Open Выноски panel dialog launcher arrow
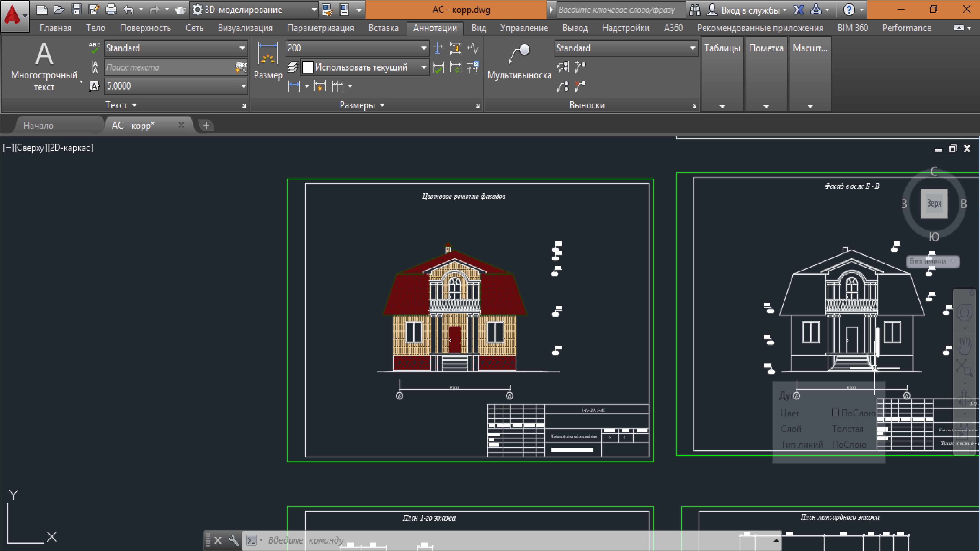The height and width of the screenshot is (551, 980). point(694,106)
